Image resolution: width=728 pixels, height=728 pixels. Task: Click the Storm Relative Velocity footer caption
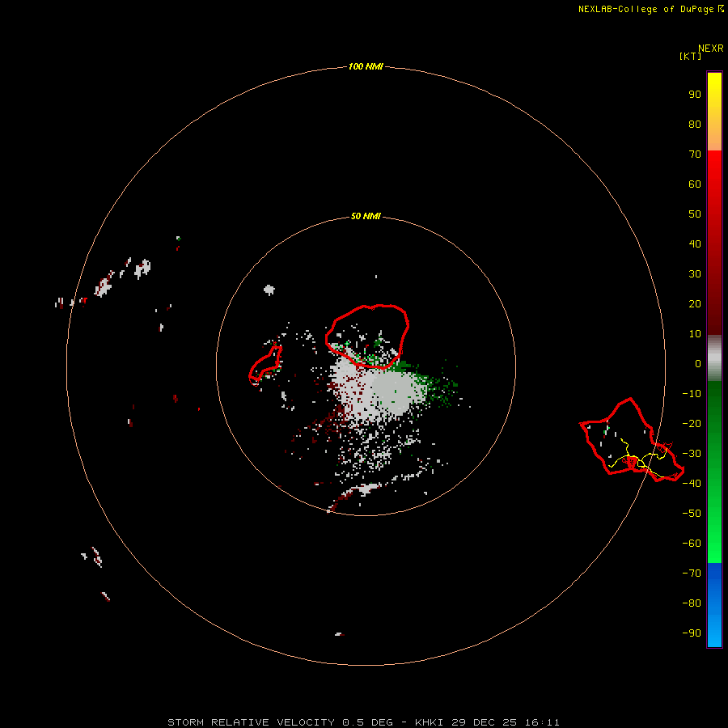363,722
